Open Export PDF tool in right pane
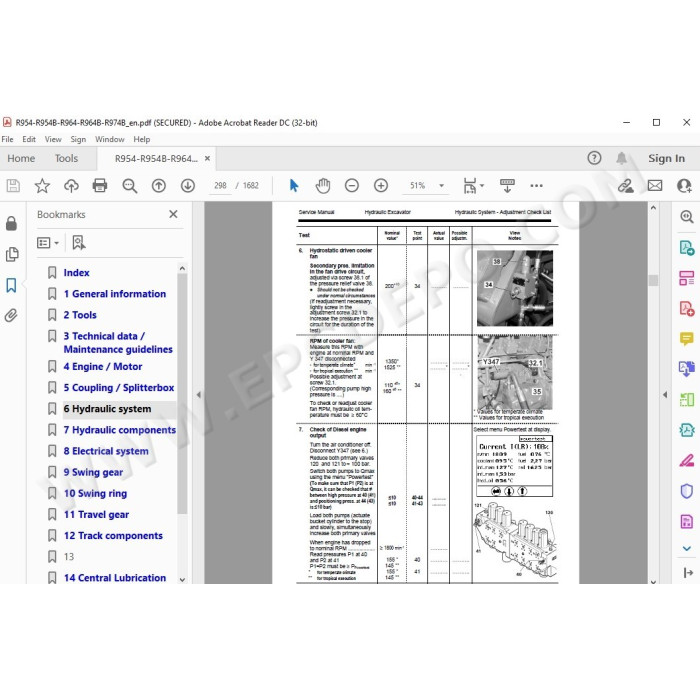The image size is (700, 700). 686,247
